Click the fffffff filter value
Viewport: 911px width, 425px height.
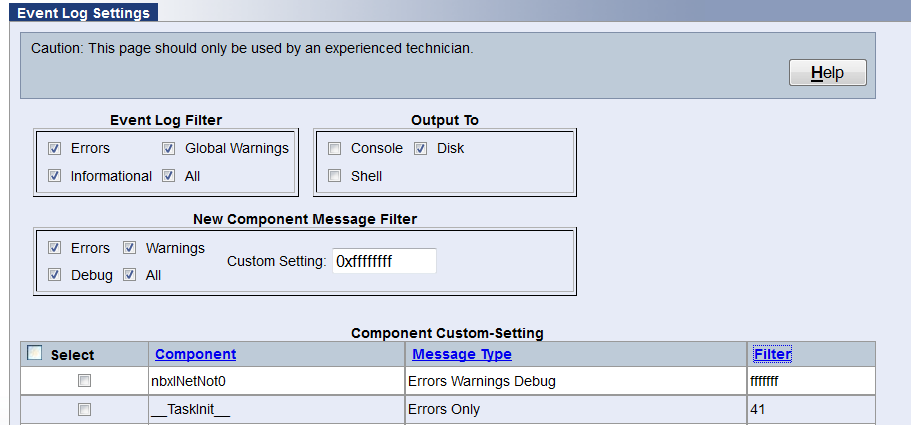click(x=764, y=381)
